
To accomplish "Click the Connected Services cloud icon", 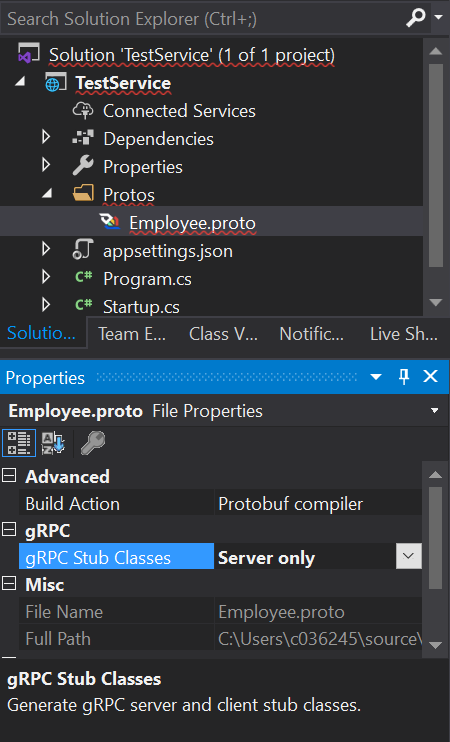I will (x=83, y=110).
